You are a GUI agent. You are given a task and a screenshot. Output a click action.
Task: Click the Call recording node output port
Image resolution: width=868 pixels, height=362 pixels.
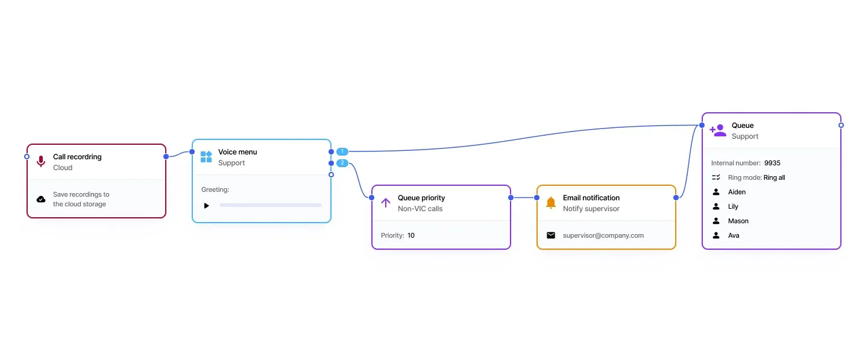(x=166, y=156)
